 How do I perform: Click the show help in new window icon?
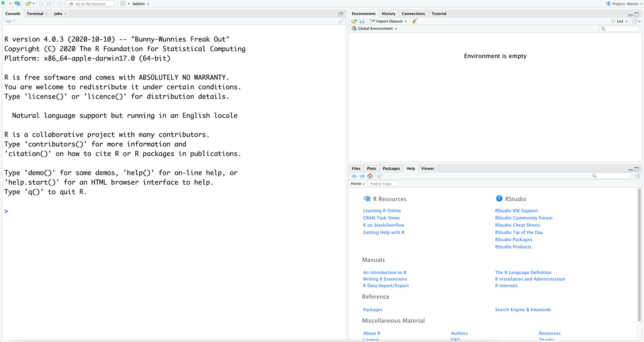[380, 176]
